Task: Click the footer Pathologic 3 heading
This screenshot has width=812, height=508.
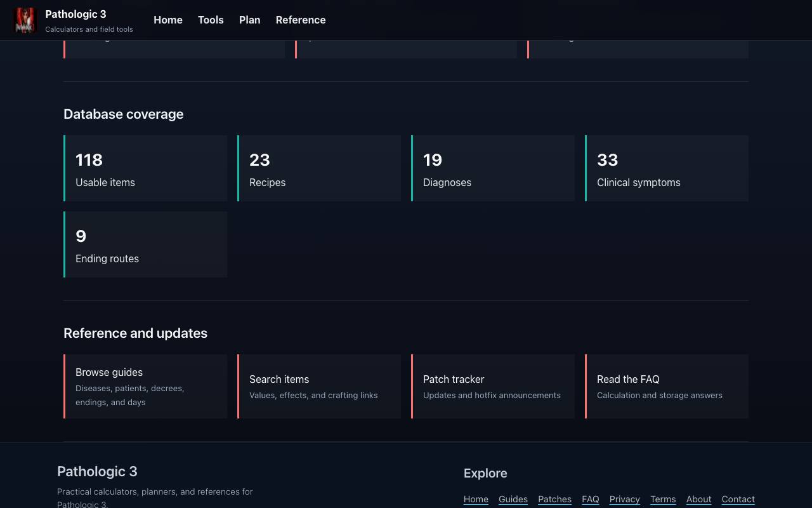Action: (97, 471)
